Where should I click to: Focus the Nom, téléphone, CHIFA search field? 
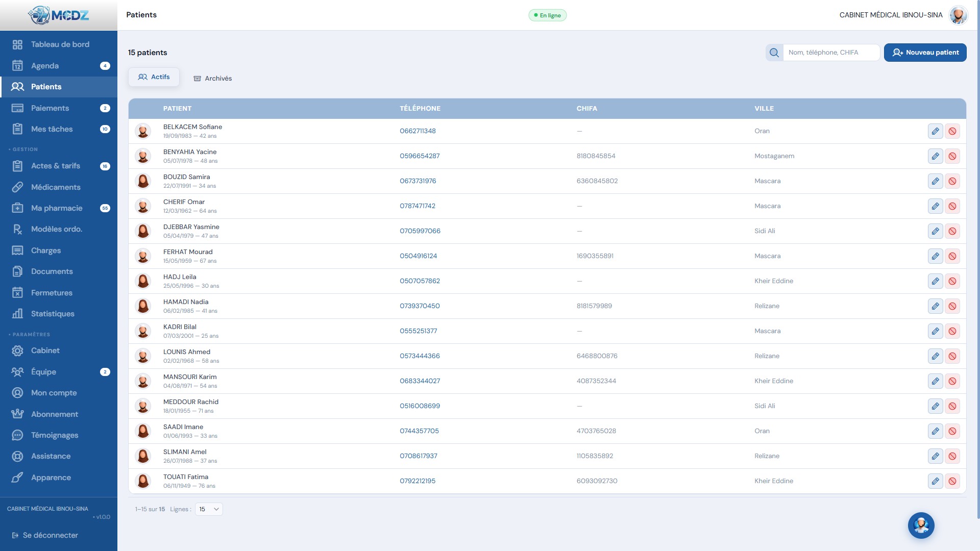pyautogui.click(x=831, y=53)
